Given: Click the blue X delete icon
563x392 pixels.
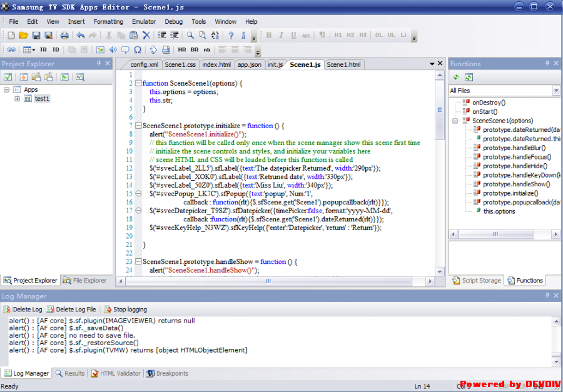Looking at the screenshot, I should coord(146,35).
